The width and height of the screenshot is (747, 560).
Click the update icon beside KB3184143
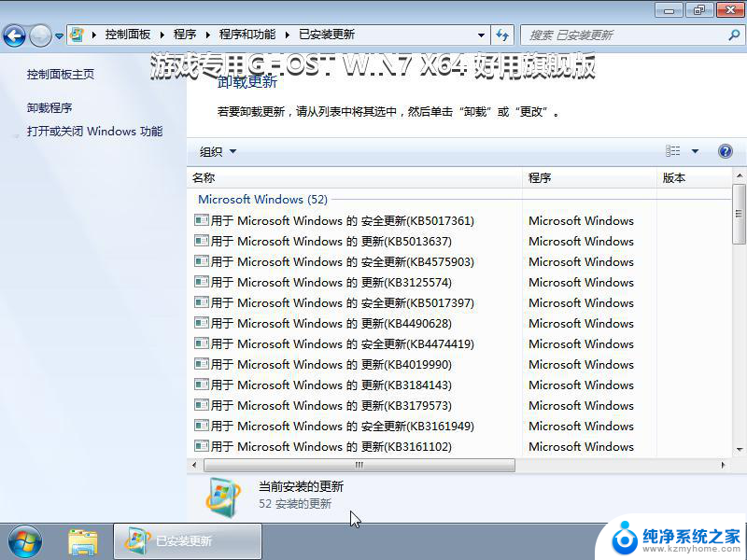[202, 384]
